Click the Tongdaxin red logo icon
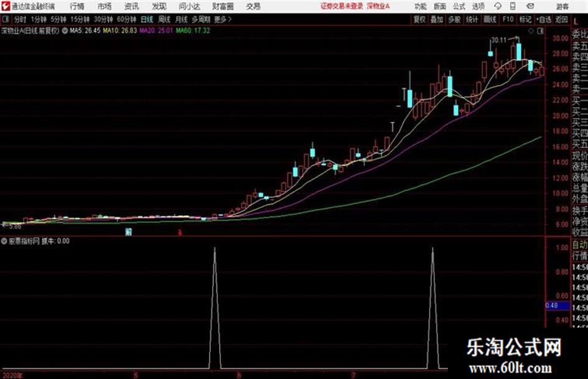This screenshot has width=588, height=379. (5, 6)
